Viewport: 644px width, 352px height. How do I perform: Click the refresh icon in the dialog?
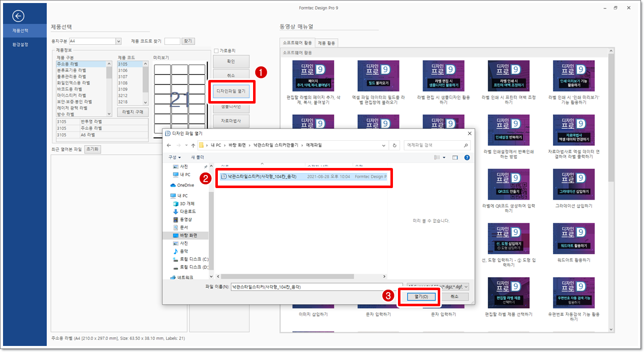(x=395, y=145)
